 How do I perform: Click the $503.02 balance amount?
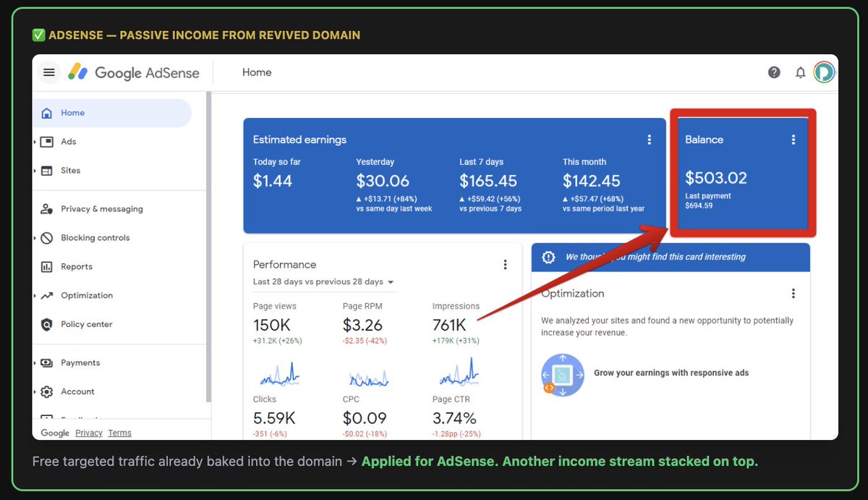pos(716,178)
